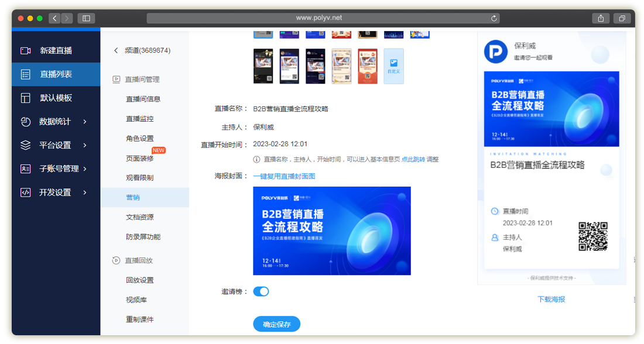Click the 一键复用直播封面图 link

pos(284,176)
